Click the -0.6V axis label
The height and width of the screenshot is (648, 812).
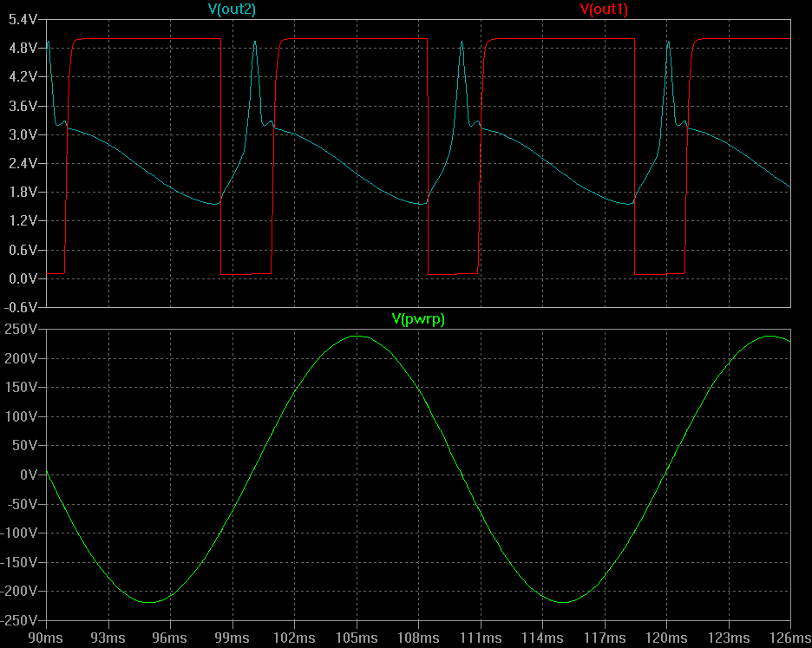[21, 307]
